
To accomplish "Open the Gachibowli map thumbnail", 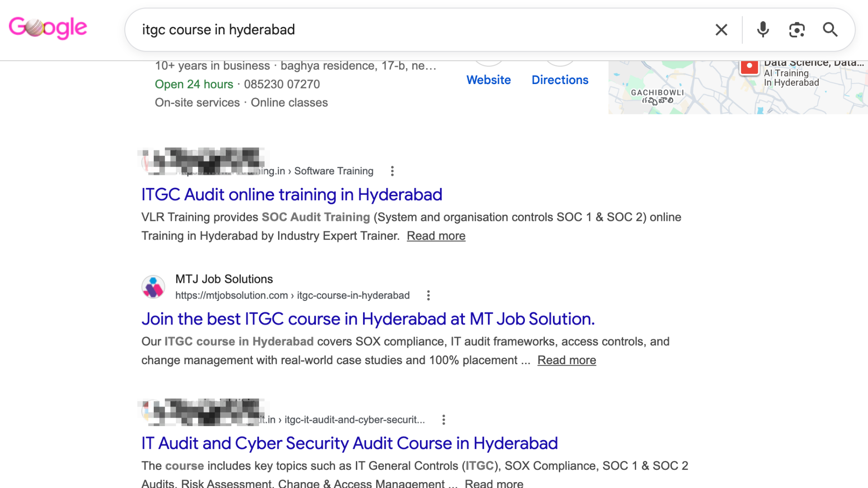I will [x=738, y=87].
